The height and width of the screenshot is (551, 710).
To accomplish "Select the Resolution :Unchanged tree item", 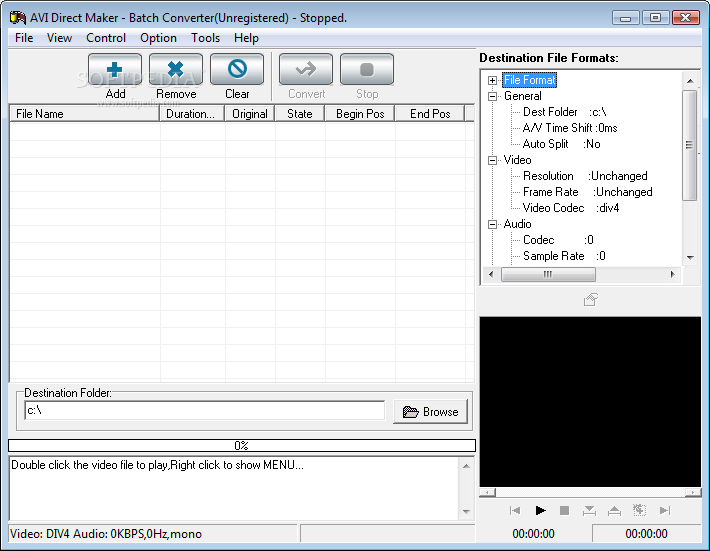I will [585, 176].
